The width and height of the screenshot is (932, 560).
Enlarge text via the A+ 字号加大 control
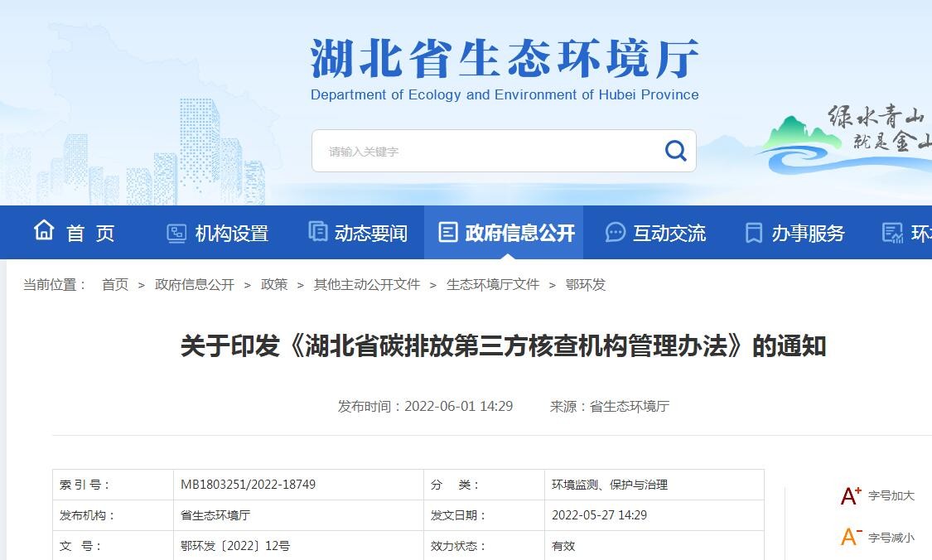(875, 495)
